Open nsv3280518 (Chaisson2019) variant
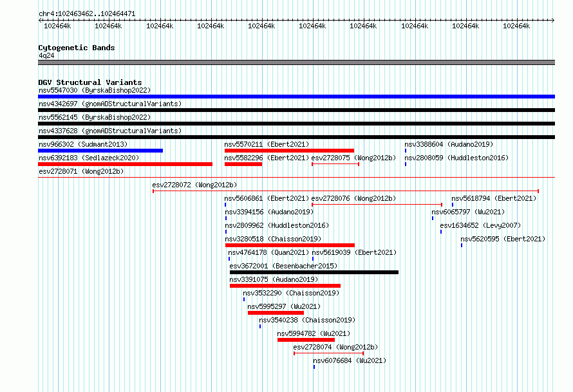The height and width of the screenshot is (392, 573). (273, 239)
